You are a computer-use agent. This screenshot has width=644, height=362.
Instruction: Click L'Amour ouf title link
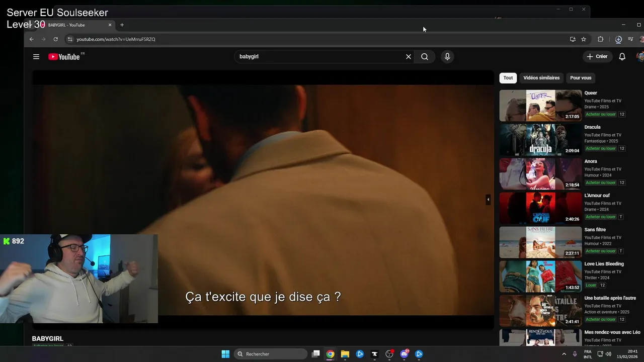tap(597, 196)
